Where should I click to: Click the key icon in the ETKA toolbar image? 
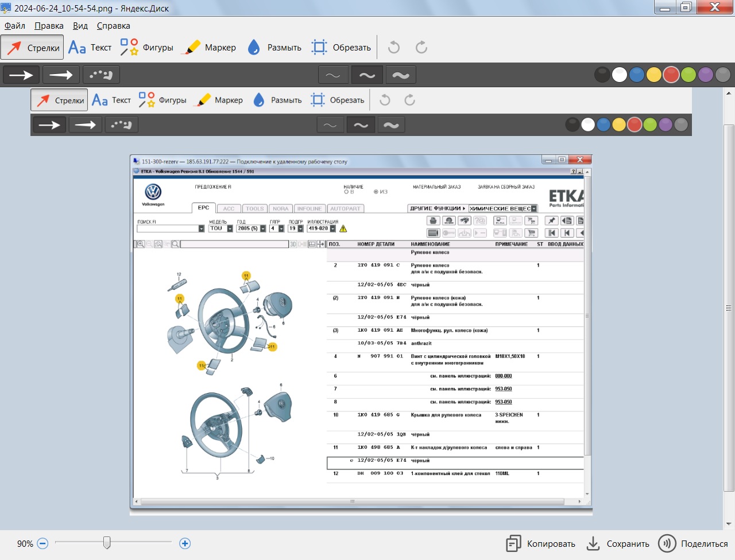tap(449, 233)
